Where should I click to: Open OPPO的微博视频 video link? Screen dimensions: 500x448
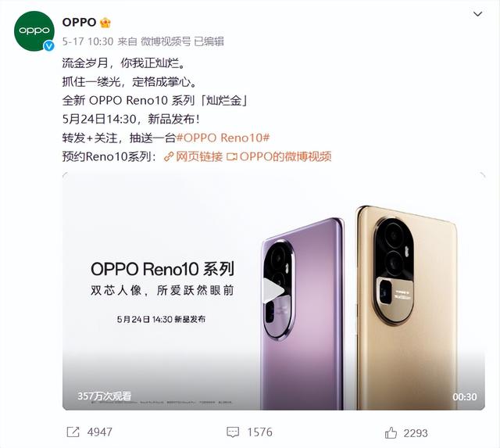pos(279,156)
